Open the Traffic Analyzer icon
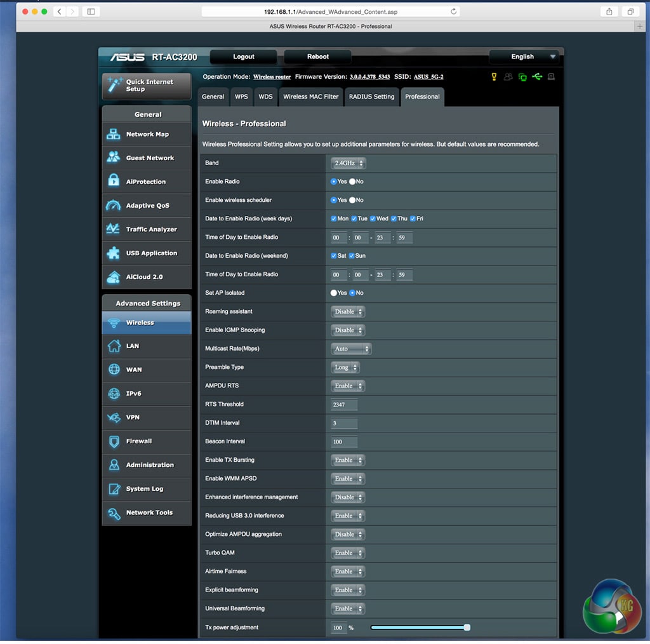Image resolution: width=650 pixels, height=644 pixels. (x=114, y=229)
